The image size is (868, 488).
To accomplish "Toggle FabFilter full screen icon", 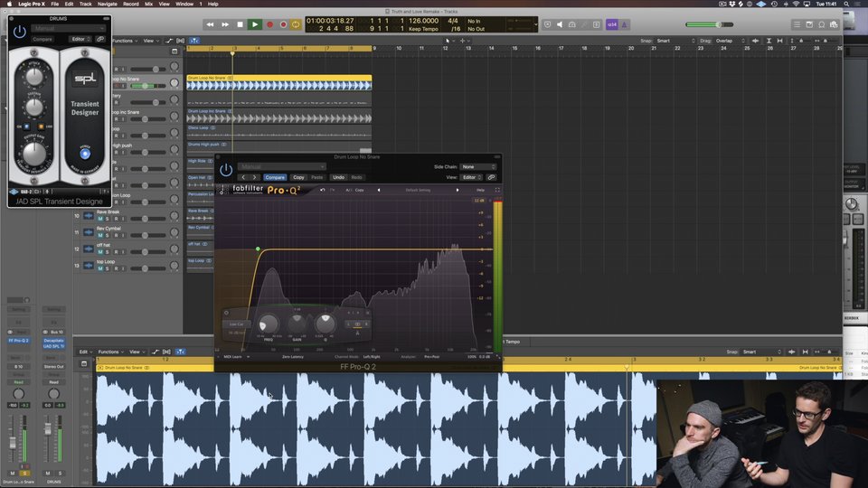I will pos(497,190).
